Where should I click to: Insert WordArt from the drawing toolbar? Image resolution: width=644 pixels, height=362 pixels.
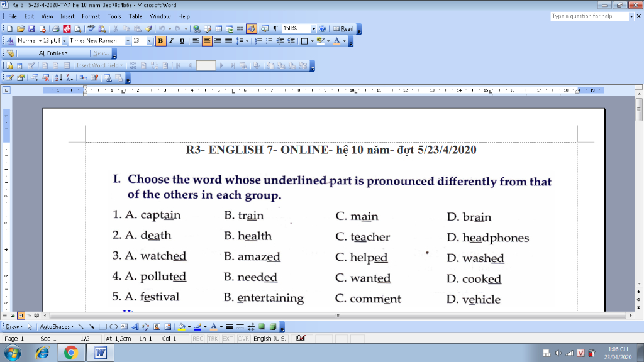135,327
